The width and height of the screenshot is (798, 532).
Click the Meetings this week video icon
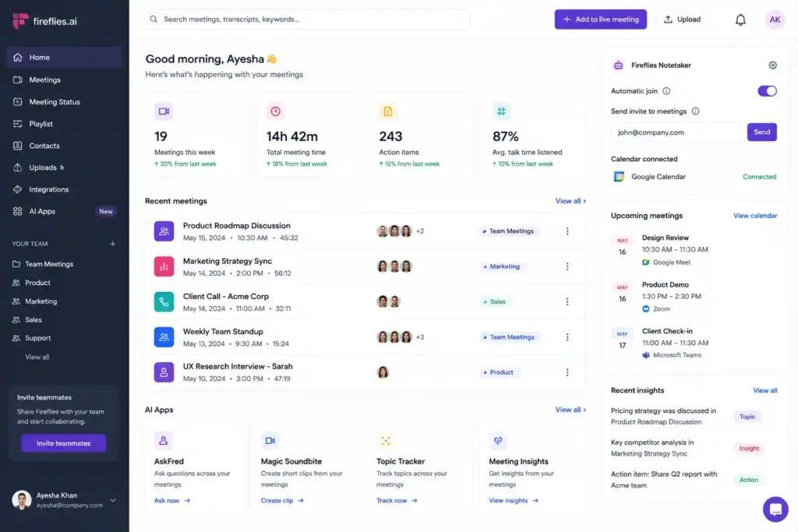point(164,111)
